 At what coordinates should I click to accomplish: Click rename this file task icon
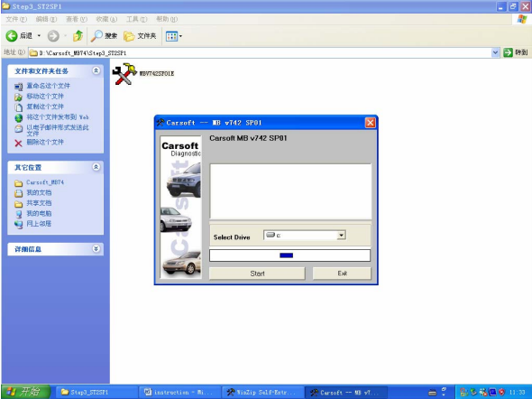click(x=18, y=87)
